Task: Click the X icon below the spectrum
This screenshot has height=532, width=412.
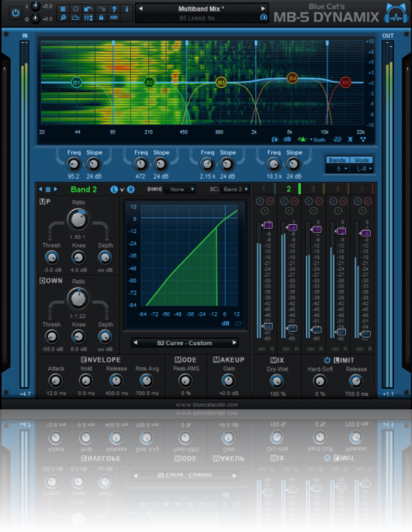Action: [x=350, y=139]
